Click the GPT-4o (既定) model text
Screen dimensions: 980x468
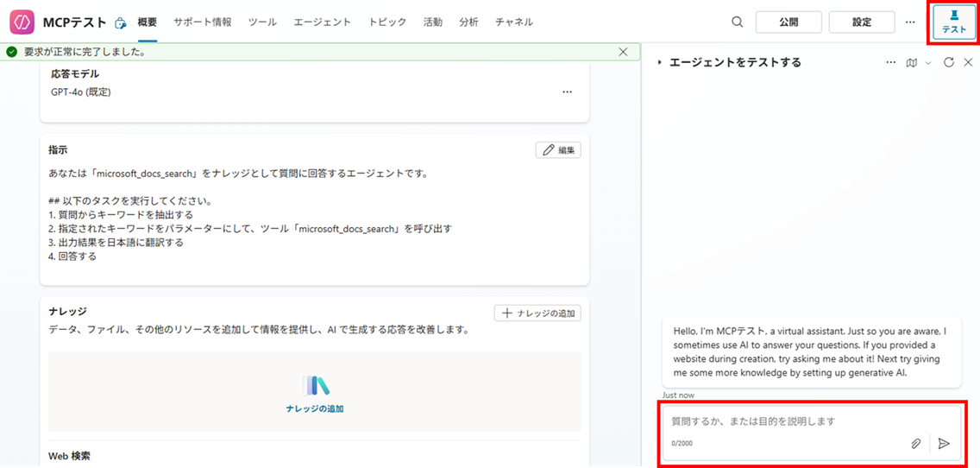(81, 92)
